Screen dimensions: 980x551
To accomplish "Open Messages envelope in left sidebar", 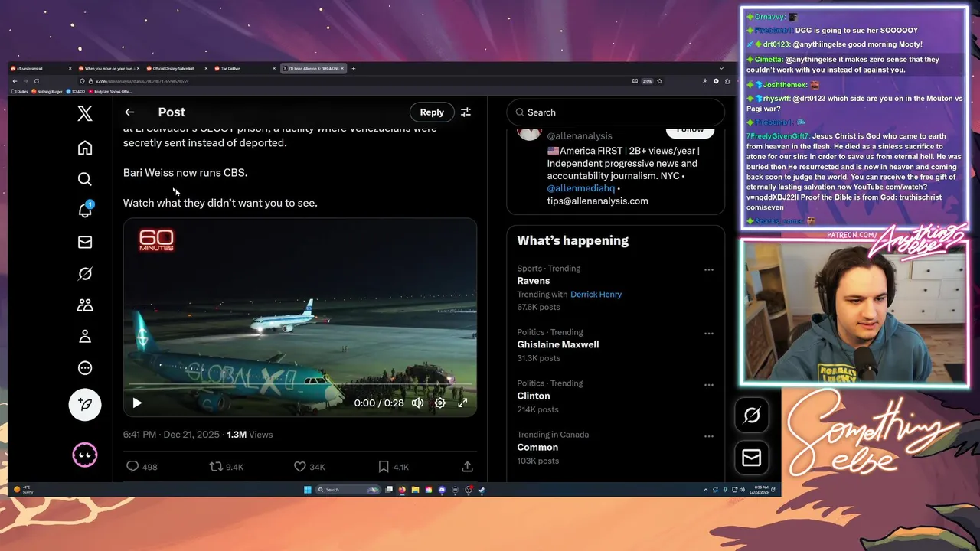I will tap(85, 242).
